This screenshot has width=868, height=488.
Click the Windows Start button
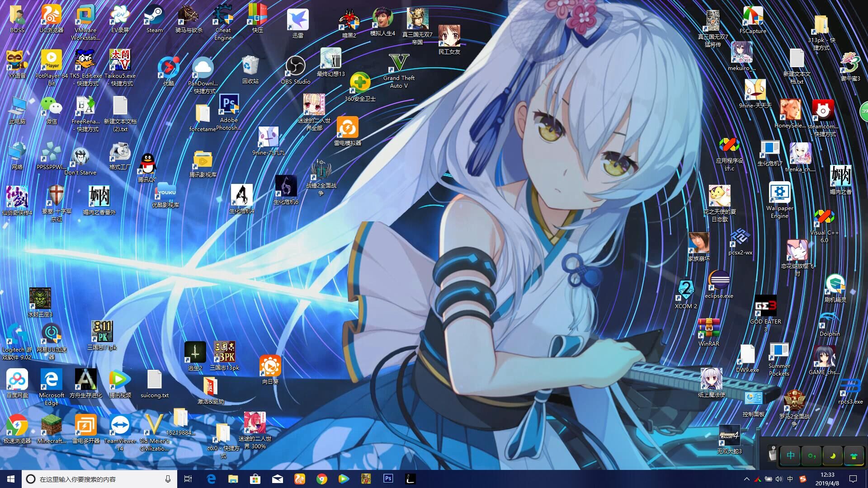[x=11, y=479]
